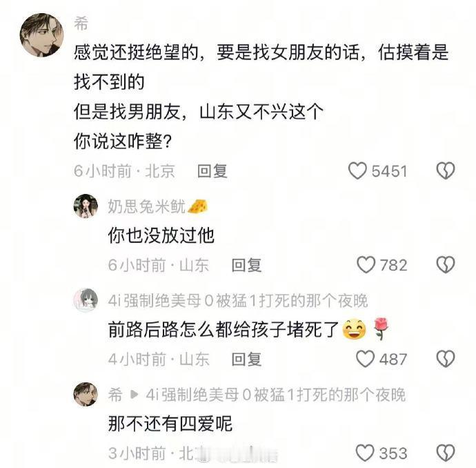Screen dimensions: 476x468
Task: Tap broken heart next to 487 likes
Action: 446,359
